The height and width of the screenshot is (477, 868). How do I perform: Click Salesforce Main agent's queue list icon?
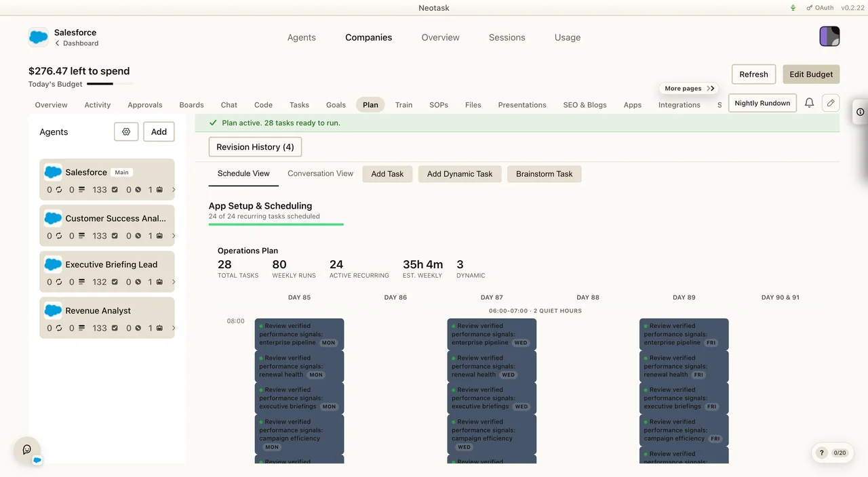(81, 190)
